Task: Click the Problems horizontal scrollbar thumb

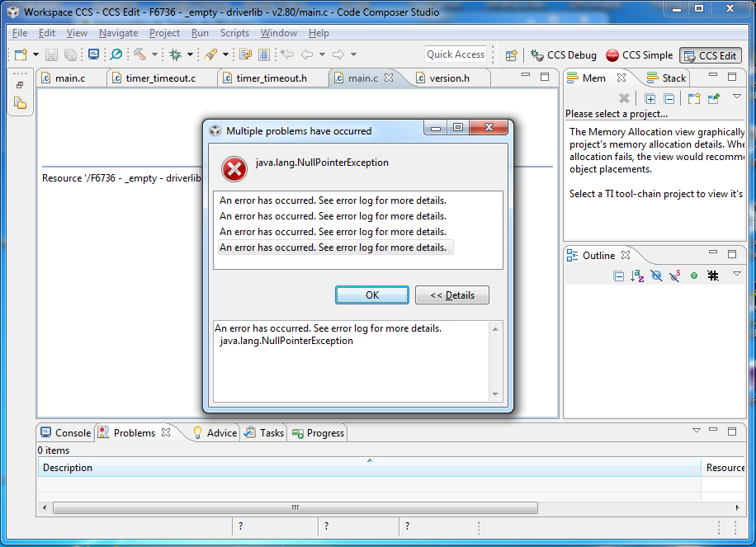Action: click(x=295, y=507)
